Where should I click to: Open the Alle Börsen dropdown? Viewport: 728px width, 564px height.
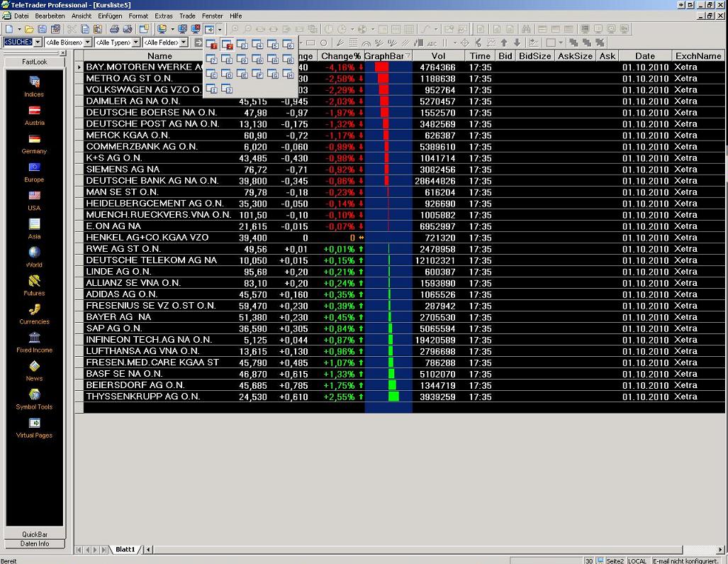(x=88, y=43)
